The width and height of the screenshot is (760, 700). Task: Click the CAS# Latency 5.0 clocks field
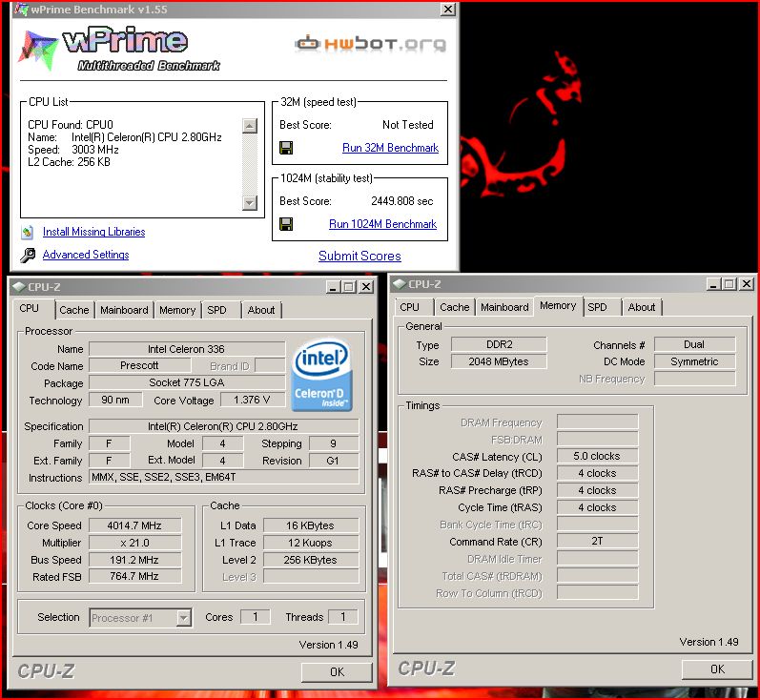[597, 456]
